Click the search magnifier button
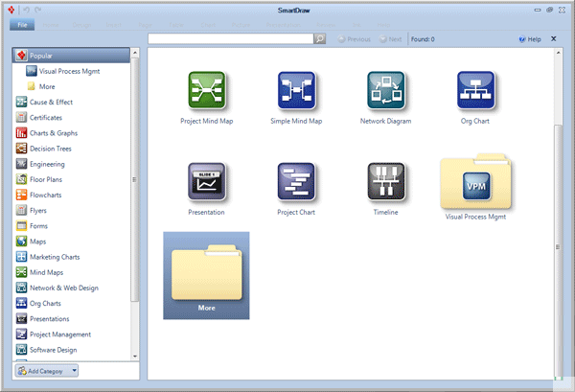The image size is (575, 392). (x=320, y=39)
